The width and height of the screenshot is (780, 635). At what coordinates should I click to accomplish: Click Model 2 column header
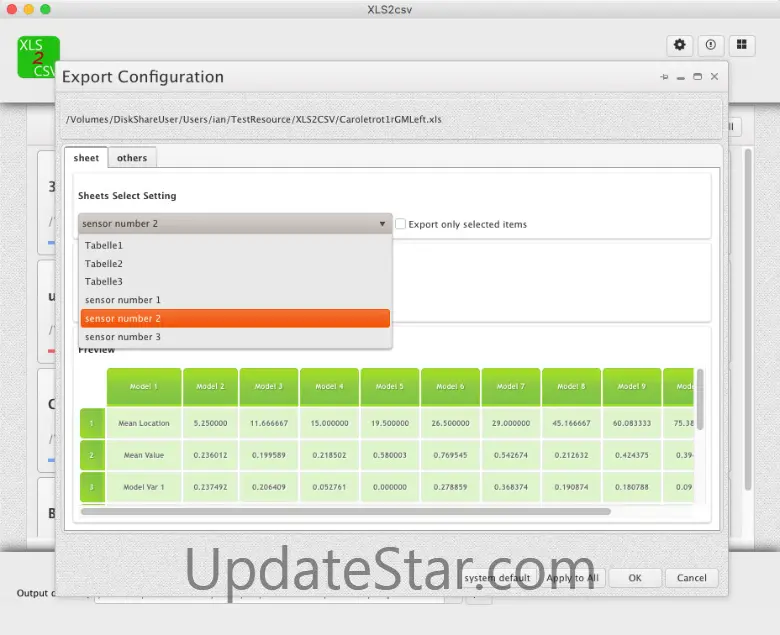(210, 386)
